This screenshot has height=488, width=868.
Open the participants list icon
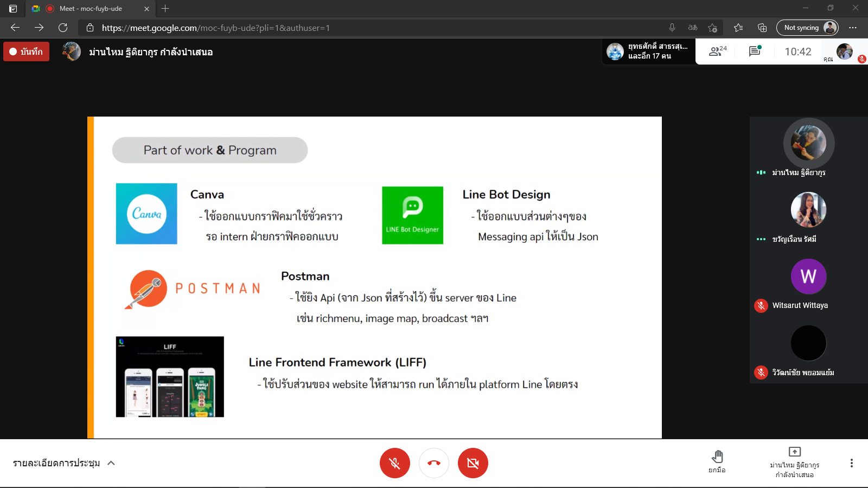coord(717,52)
